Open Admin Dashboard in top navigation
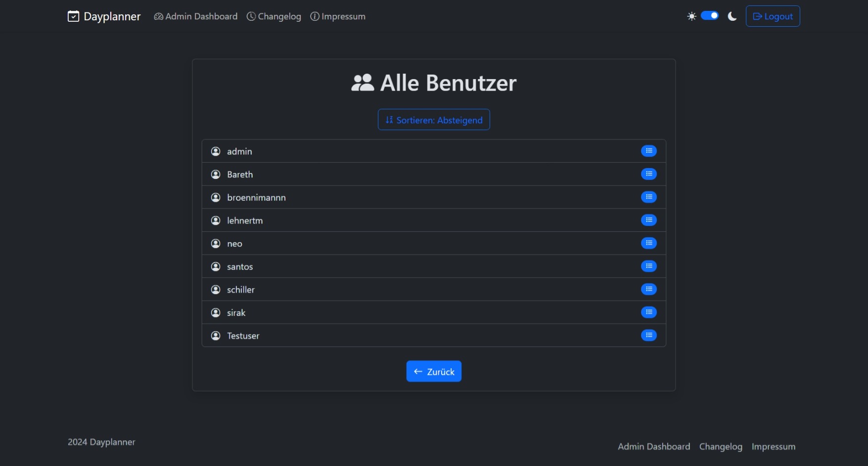The height and width of the screenshot is (466, 868). coord(195,16)
